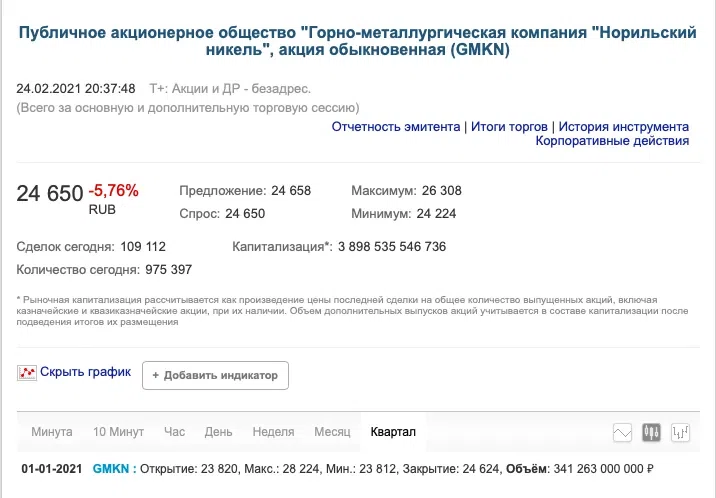This screenshot has height=498, width=716.
Task: Switch to 10 Минут interval
Action: tap(119, 432)
